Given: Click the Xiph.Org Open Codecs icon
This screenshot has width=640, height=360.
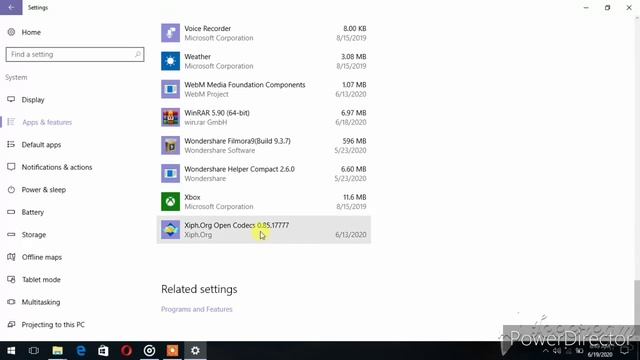Looking at the screenshot, I should [170, 230].
